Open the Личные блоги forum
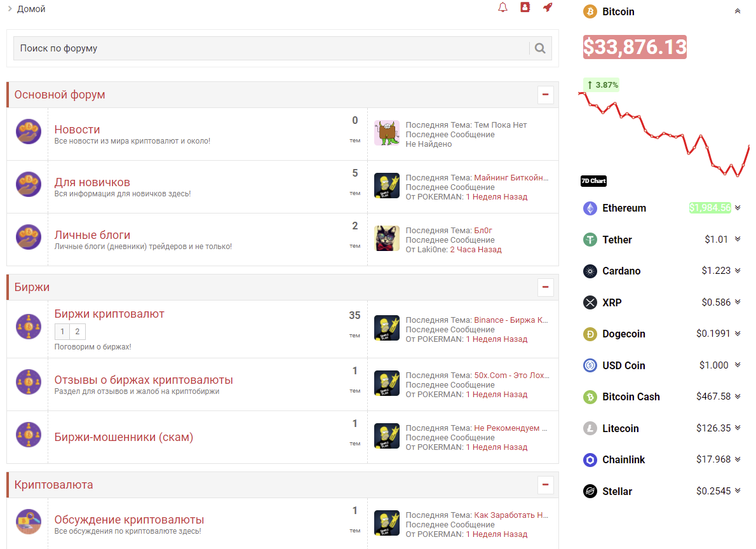Screen dimensions: 756x549 click(x=92, y=235)
